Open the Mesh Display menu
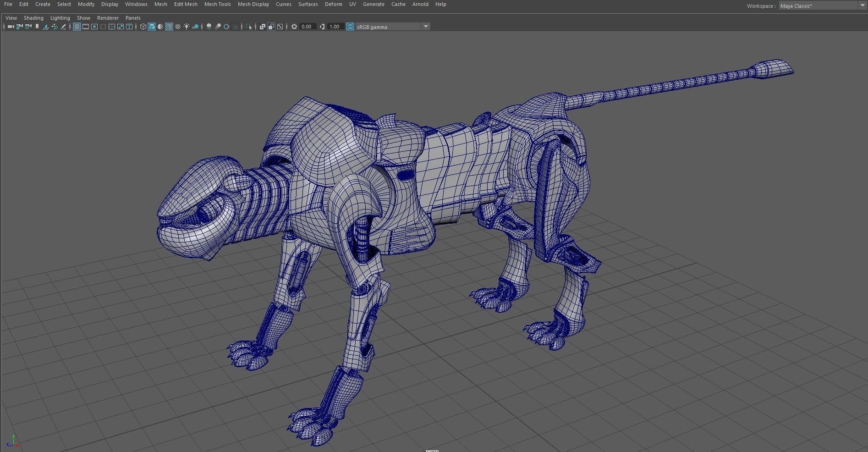 [x=253, y=4]
